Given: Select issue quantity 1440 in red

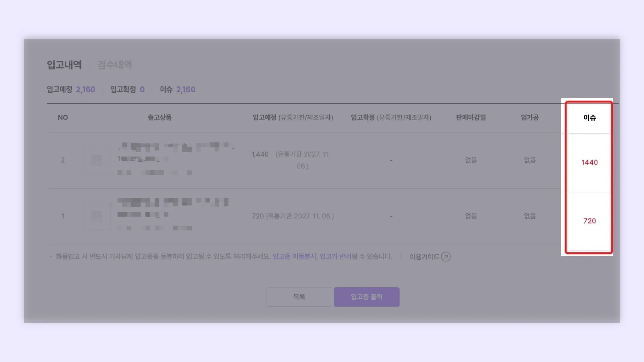Looking at the screenshot, I should 589,162.
